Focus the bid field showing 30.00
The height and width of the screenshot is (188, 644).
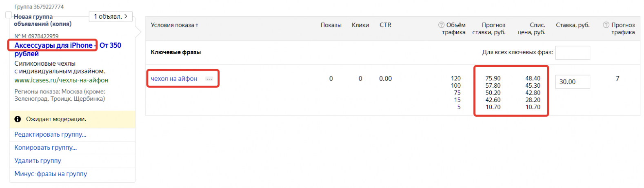(x=573, y=82)
